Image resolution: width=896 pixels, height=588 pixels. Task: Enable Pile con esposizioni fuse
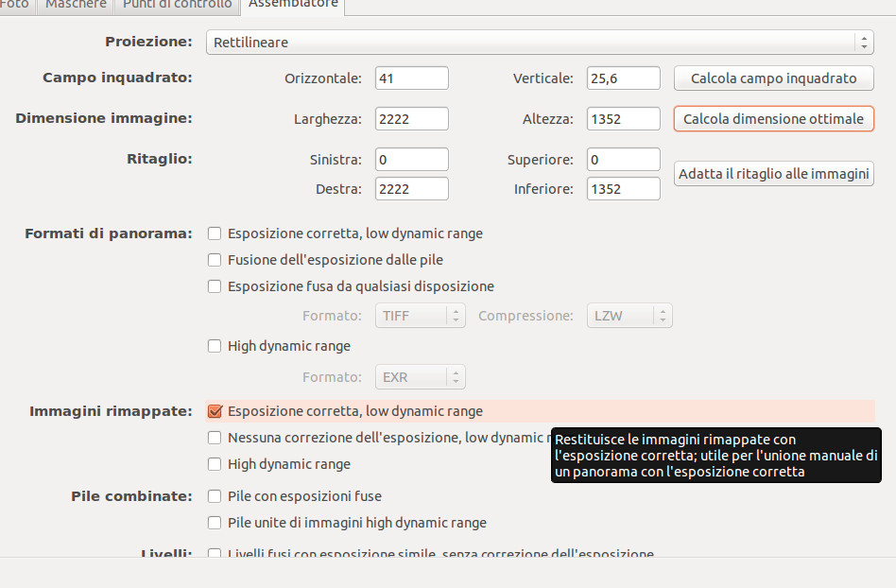(215, 496)
